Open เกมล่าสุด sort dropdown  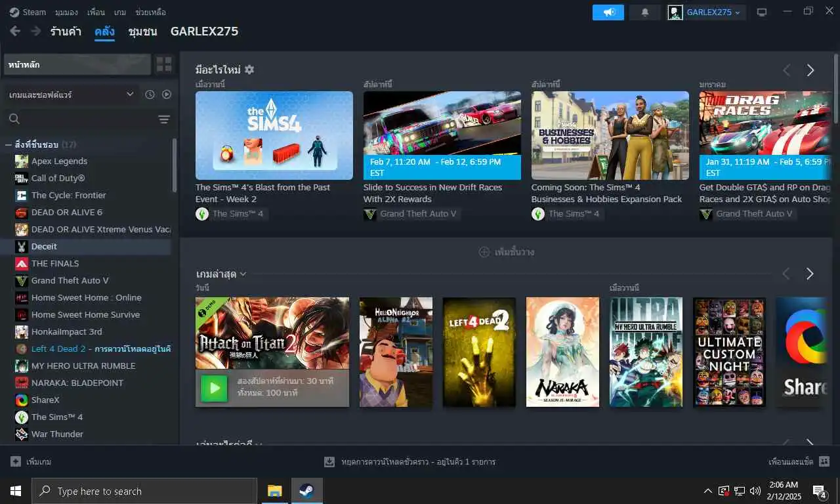coord(221,274)
